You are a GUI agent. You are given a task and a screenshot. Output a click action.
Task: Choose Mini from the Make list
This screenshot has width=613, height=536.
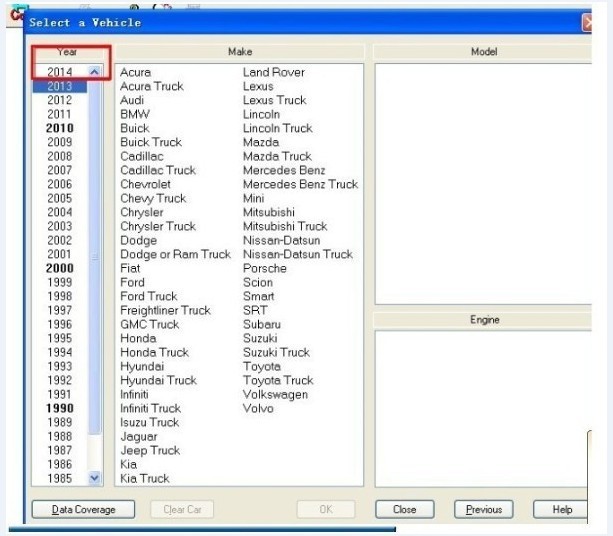coord(253,198)
